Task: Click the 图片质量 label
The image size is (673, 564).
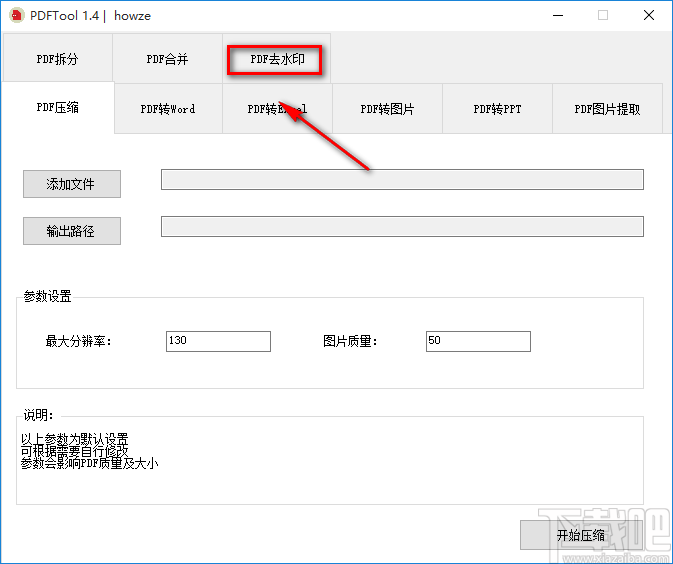Action: pos(350,342)
